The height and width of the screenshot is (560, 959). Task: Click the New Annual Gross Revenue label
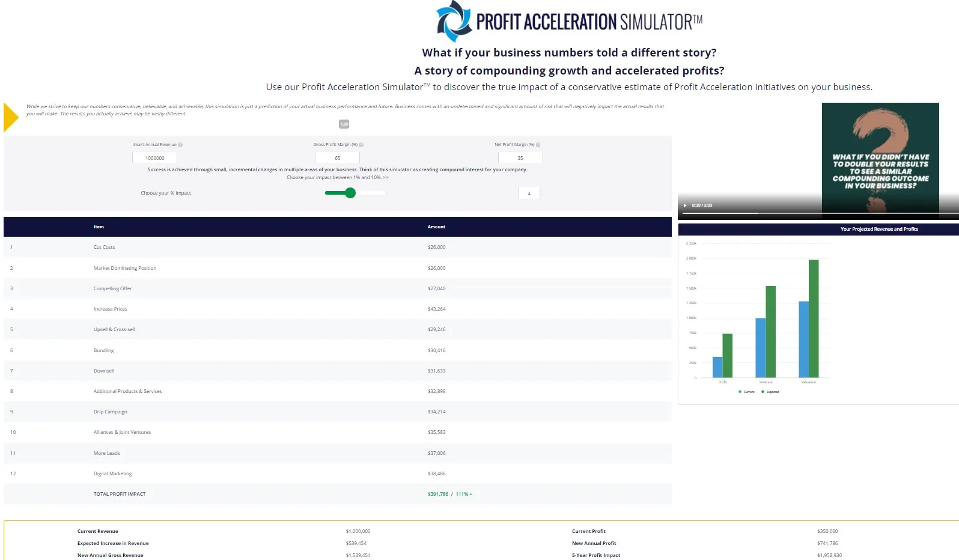(110, 555)
